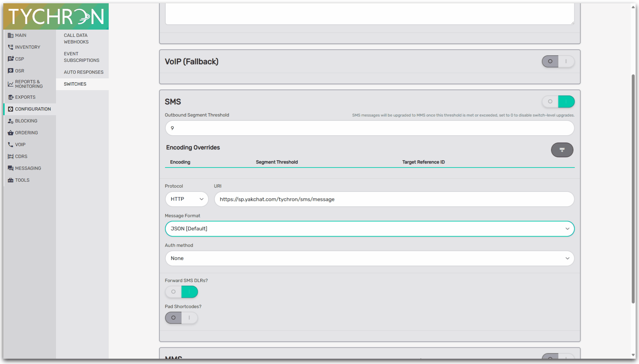Click the Segment Threshold column header
The height and width of the screenshot is (364, 639).
pos(277,162)
